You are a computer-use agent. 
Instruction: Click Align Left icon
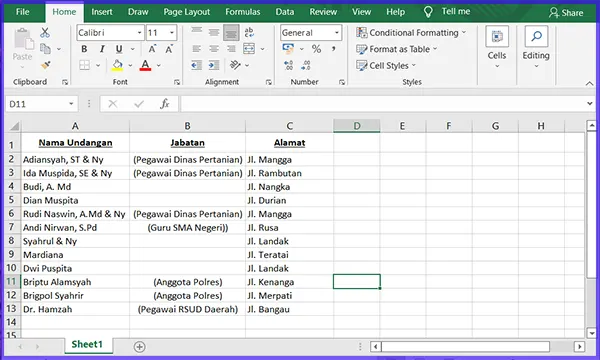coord(197,49)
